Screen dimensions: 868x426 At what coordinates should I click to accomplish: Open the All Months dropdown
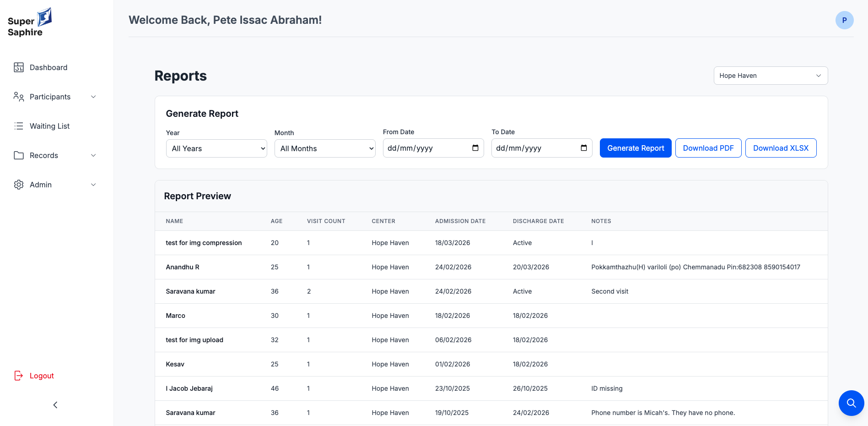pos(325,148)
